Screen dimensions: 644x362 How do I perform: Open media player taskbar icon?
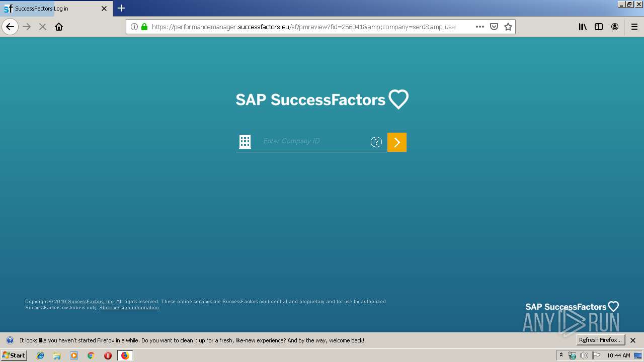click(x=74, y=355)
